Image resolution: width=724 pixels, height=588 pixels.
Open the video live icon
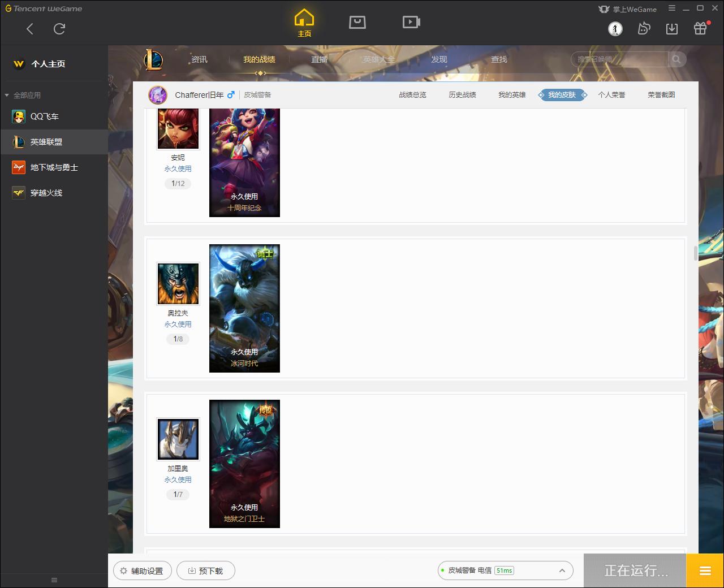click(411, 22)
